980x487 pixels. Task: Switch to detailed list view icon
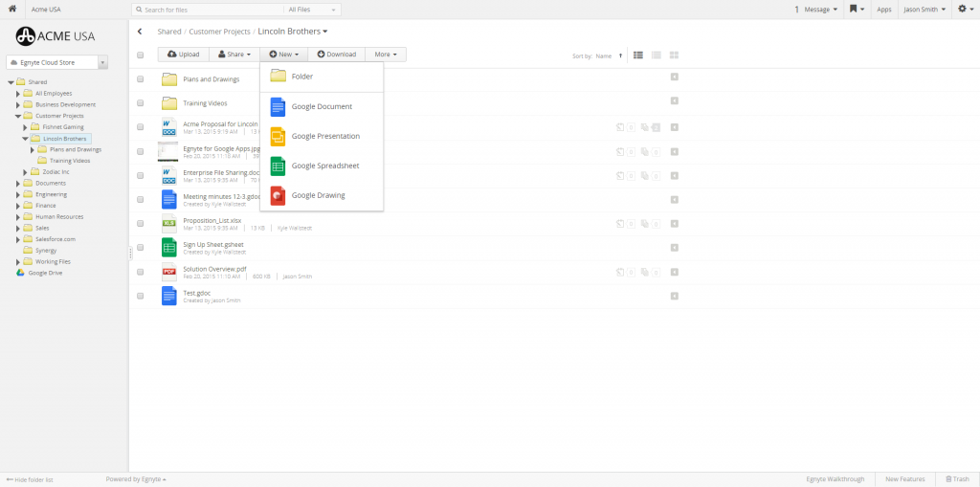[x=638, y=55]
